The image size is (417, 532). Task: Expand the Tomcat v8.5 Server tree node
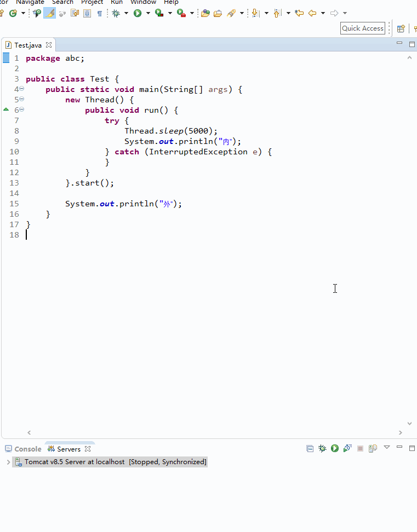coord(8,462)
